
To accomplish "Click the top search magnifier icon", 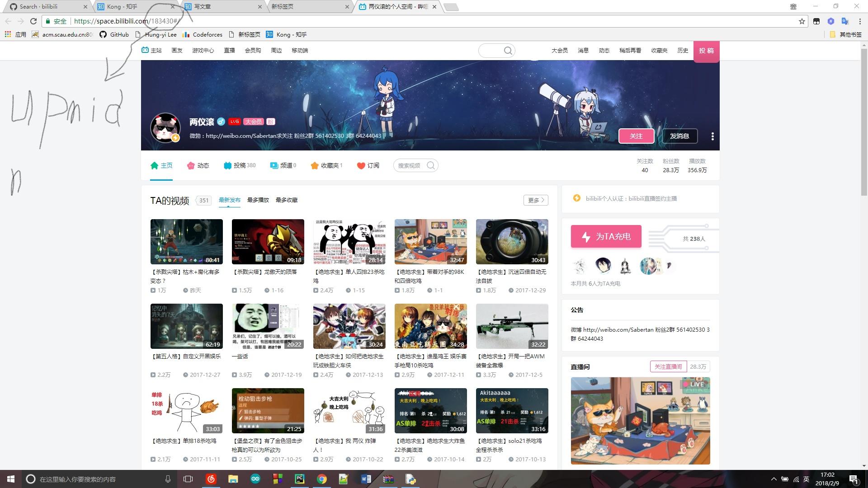I will [x=508, y=51].
